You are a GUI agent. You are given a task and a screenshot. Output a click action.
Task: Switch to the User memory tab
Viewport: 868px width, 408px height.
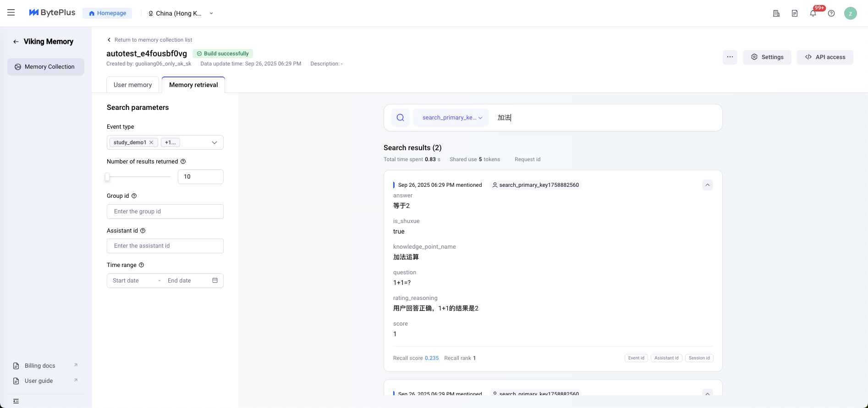(132, 85)
